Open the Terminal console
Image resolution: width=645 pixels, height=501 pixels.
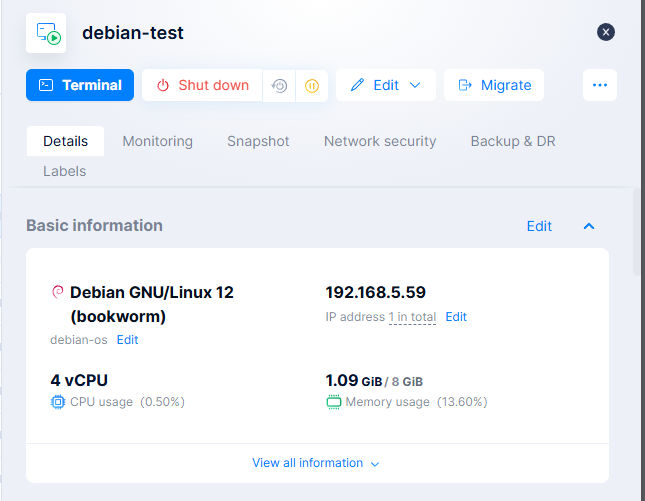(x=80, y=85)
